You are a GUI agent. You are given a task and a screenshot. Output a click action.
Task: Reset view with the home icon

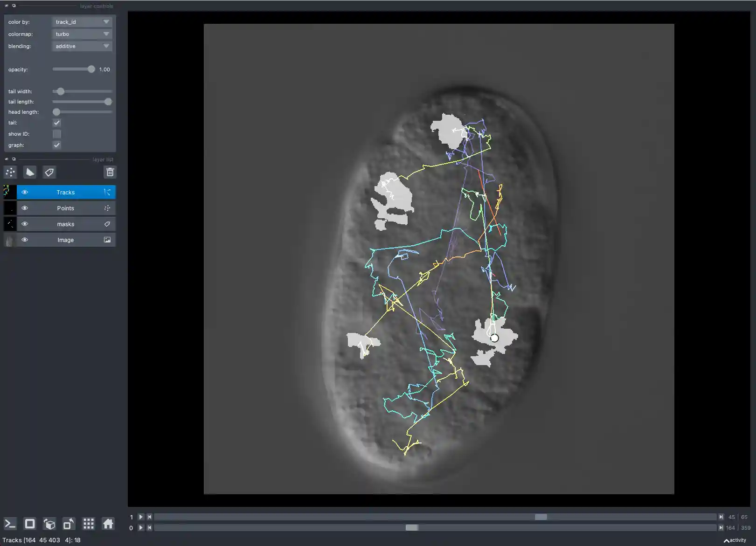(x=108, y=523)
